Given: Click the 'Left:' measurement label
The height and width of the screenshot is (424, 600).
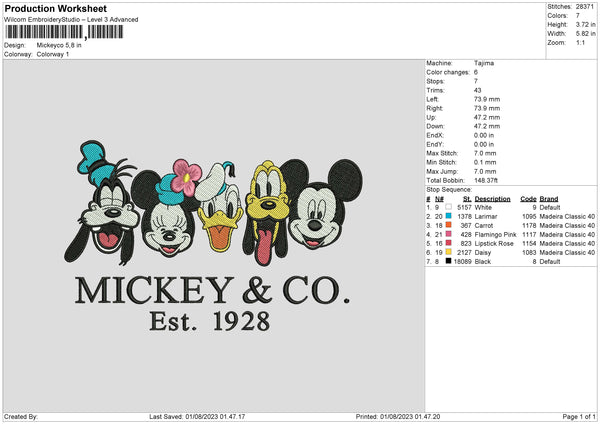Looking at the screenshot, I should tap(432, 99).
